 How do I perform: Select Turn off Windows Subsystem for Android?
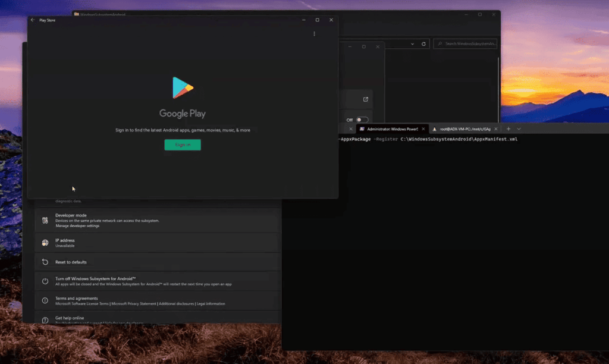click(x=157, y=281)
